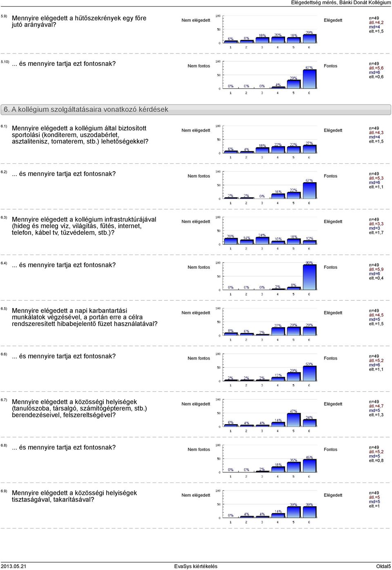Screen dimensions: 392x570
Task: Click the header text 'Elégedettség mérés, Bánki Donát Kollégium'
Action: [x=341, y=2]
